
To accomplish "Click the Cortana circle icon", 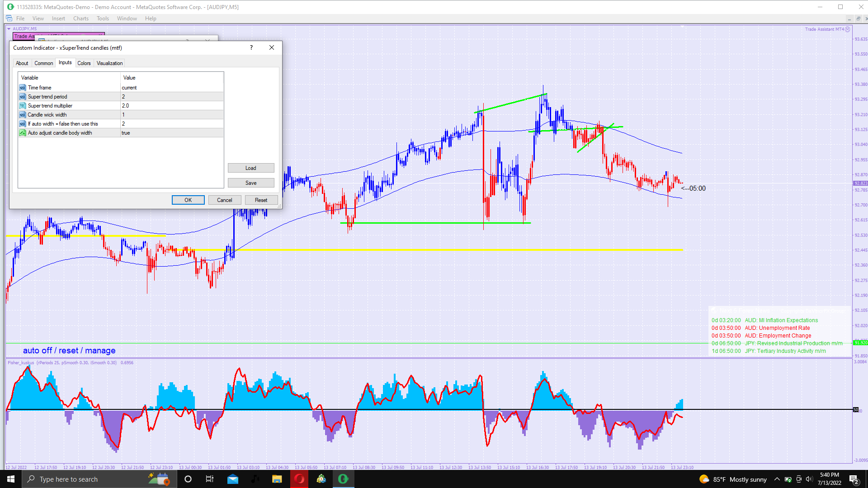I will (188, 479).
